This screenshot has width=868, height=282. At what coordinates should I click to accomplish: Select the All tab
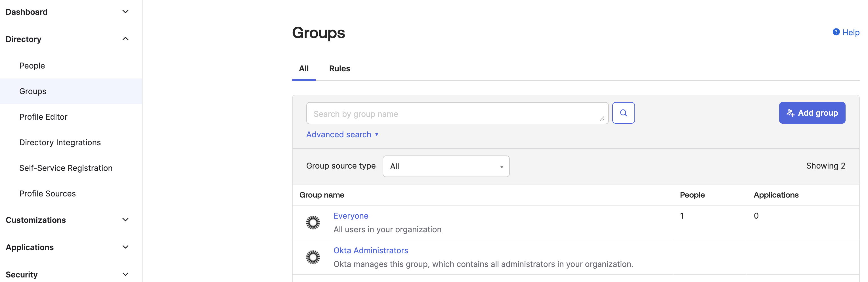pyautogui.click(x=304, y=69)
